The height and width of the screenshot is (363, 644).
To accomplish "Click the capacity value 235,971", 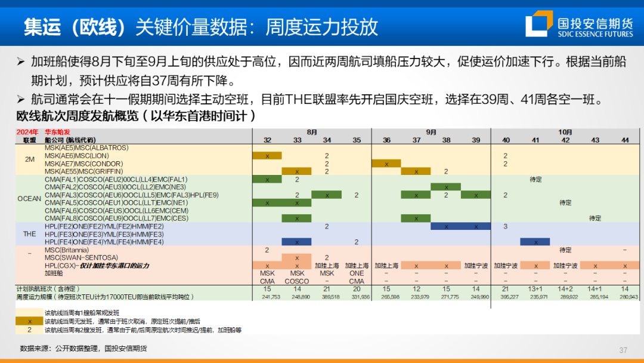I will click(539, 297).
